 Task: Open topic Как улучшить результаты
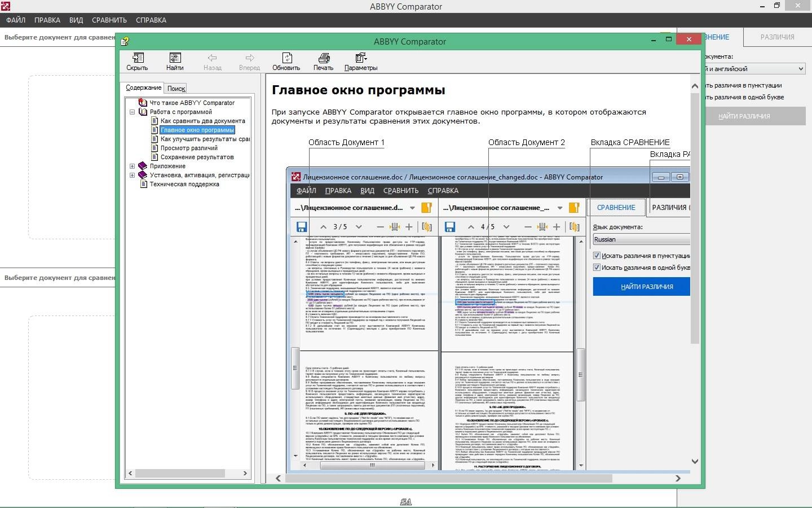205,139
